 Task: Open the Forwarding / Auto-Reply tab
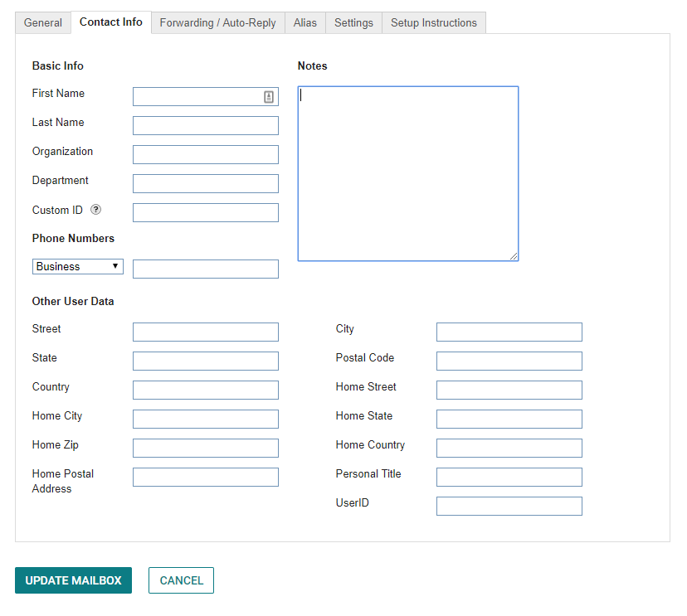coord(217,22)
